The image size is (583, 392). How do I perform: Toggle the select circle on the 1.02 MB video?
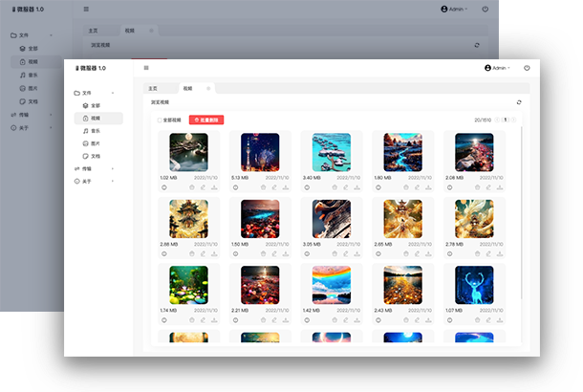(x=163, y=187)
